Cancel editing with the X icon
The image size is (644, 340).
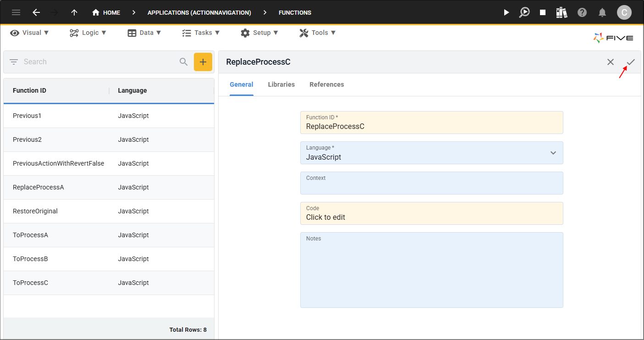click(611, 62)
